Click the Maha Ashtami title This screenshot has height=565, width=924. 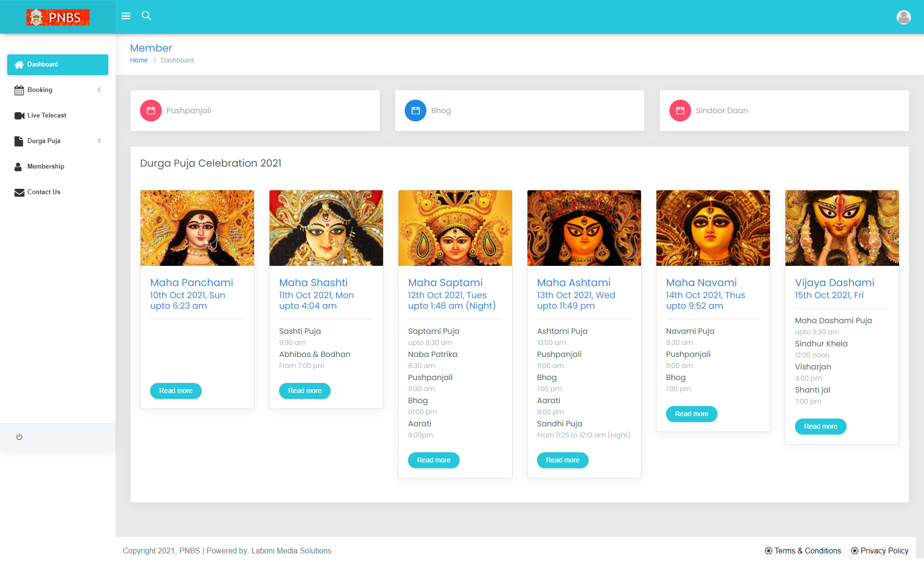[574, 283]
